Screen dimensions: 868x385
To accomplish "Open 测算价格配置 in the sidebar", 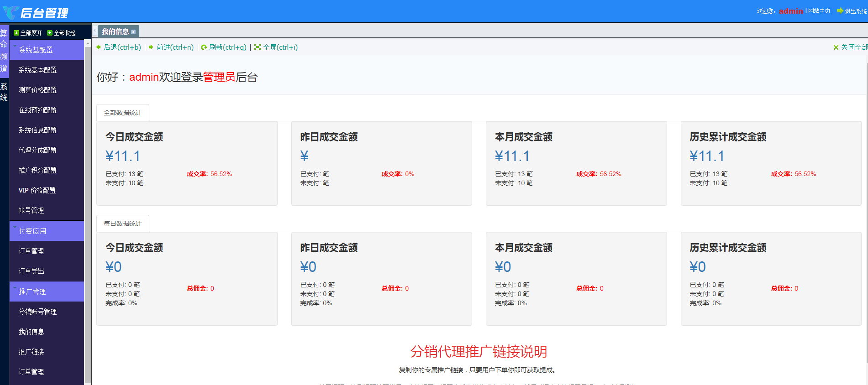I will 37,90.
